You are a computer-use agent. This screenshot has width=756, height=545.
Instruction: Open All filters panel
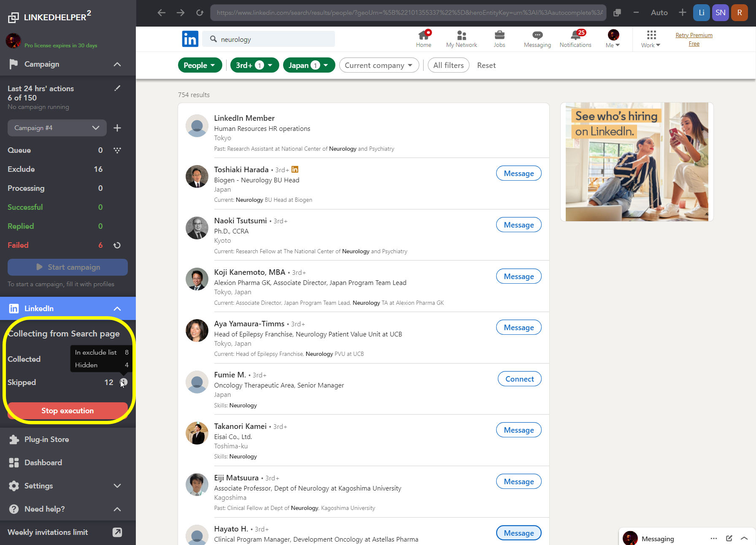(448, 65)
